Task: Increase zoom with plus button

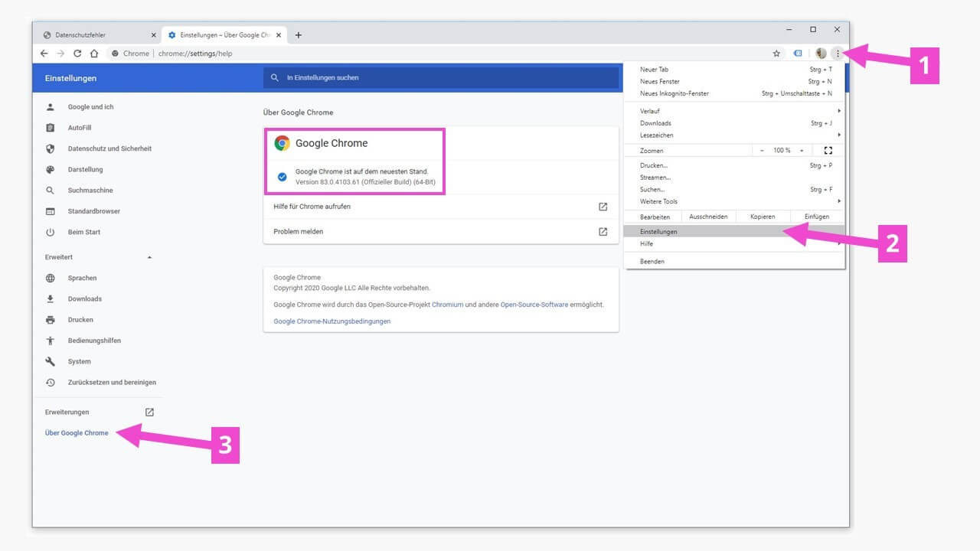Action: (802, 151)
